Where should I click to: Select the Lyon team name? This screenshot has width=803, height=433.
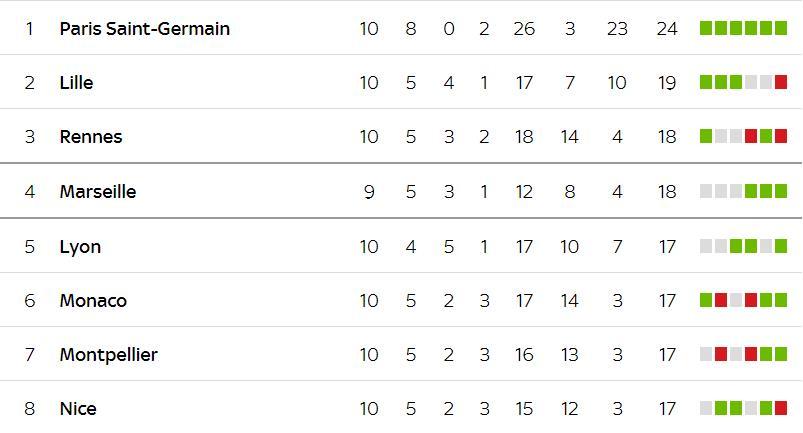click(80, 247)
